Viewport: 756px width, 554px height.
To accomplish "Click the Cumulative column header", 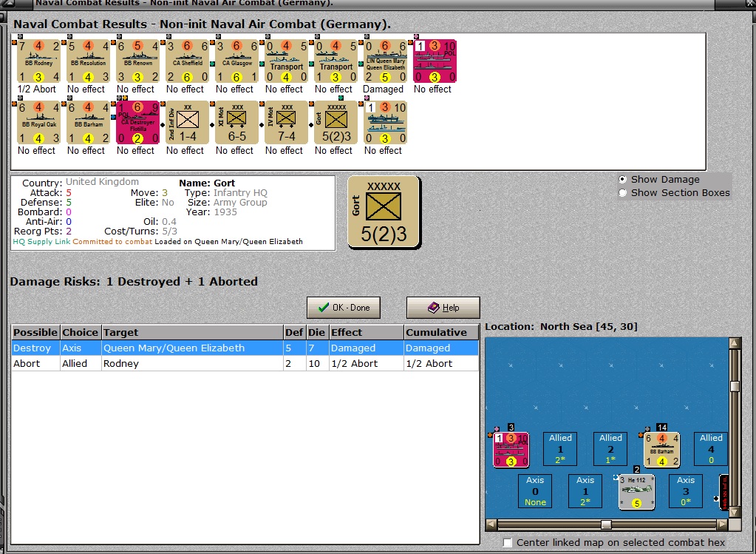I will [441, 333].
